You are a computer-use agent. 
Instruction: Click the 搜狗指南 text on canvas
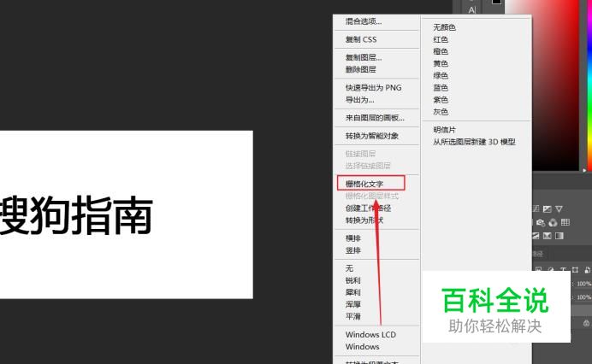click(76, 215)
